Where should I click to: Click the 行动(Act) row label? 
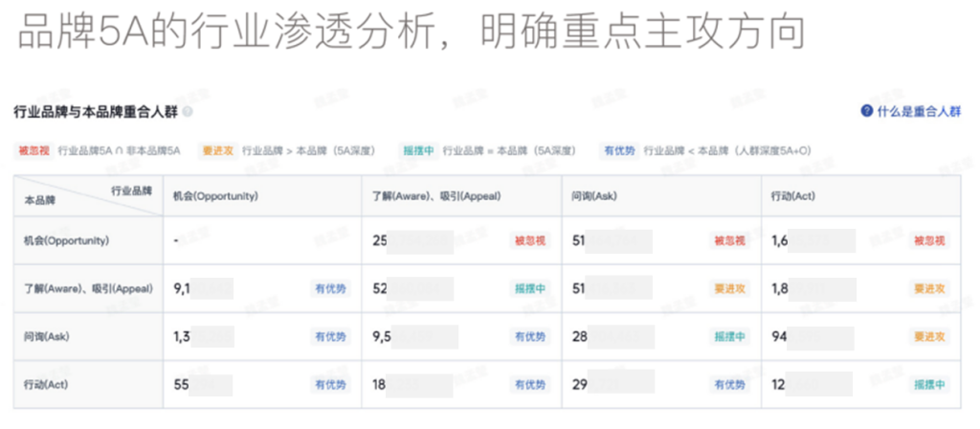coord(45,385)
